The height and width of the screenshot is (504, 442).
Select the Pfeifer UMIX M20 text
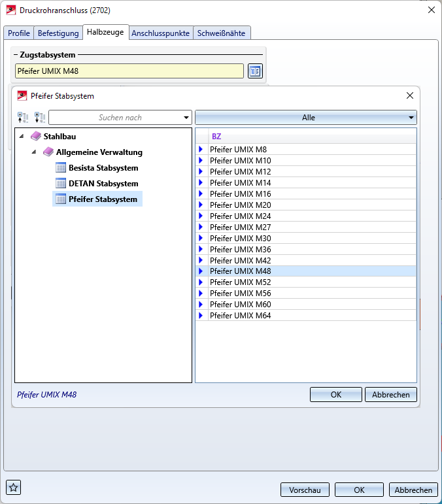click(x=241, y=205)
